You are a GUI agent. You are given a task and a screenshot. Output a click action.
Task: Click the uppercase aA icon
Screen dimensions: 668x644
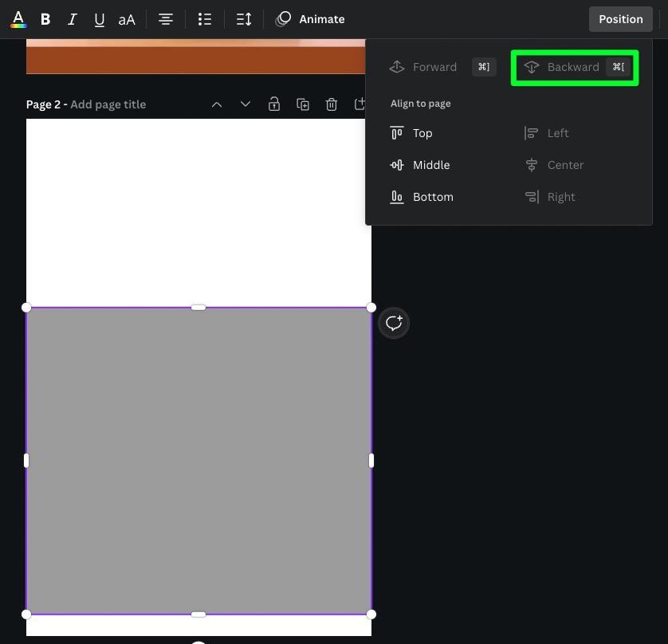pos(127,19)
